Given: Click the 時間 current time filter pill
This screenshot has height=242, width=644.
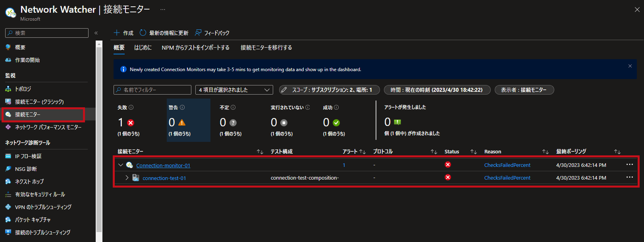Looking at the screenshot, I should click(437, 90).
